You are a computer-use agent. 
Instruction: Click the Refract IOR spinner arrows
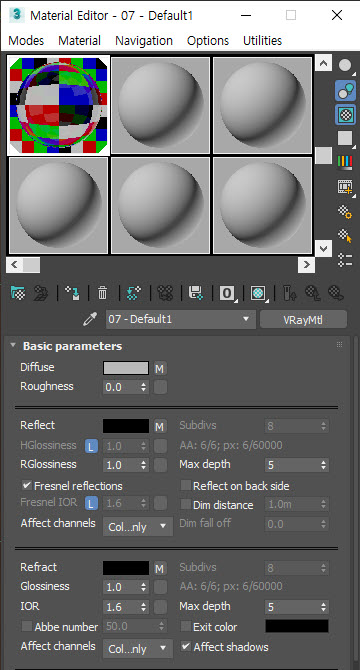point(143,607)
